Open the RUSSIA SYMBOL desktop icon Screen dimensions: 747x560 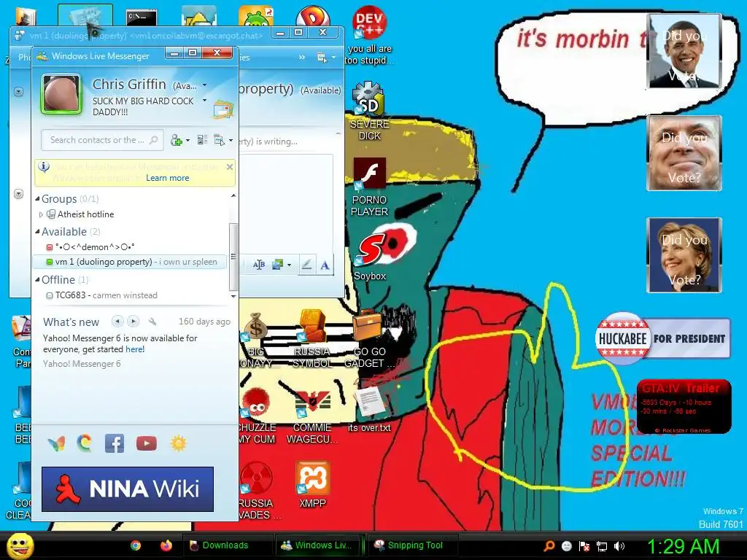pos(312,339)
